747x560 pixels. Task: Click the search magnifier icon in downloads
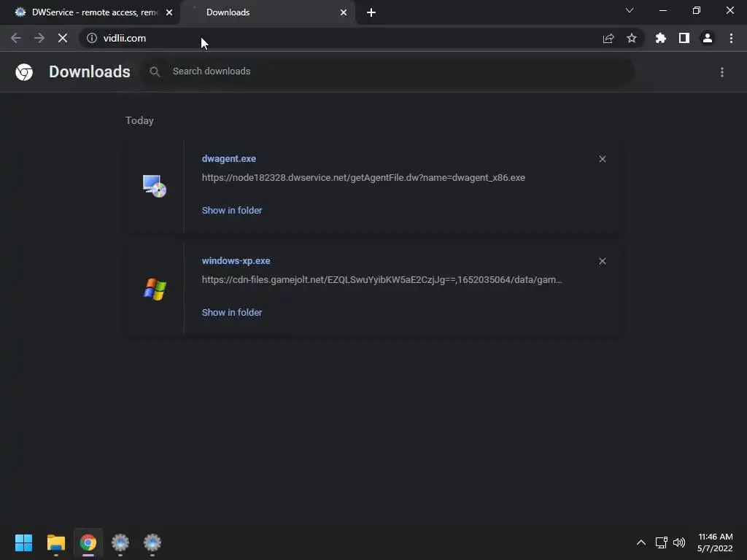pos(155,71)
